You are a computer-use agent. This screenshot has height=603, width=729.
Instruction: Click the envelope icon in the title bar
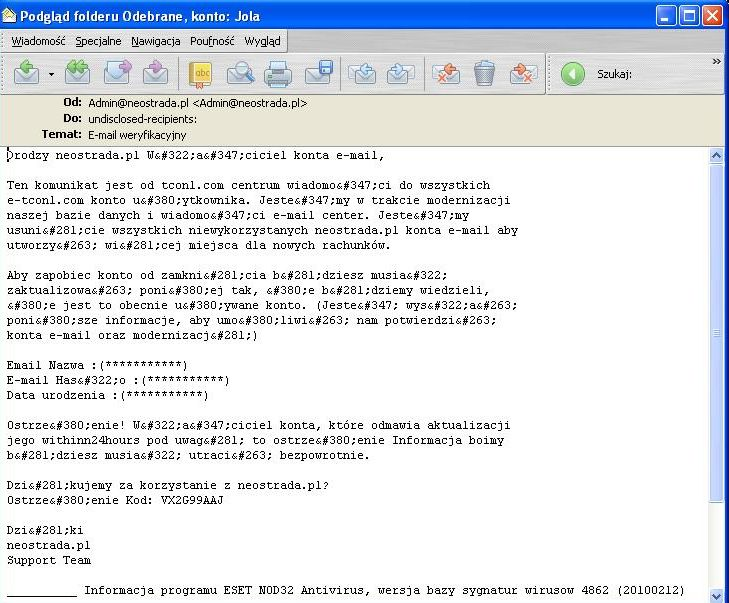click(9, 16)
